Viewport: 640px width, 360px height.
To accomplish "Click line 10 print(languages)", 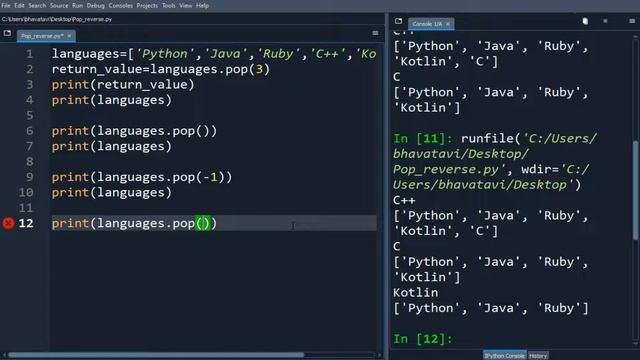I will pos(112,193).
